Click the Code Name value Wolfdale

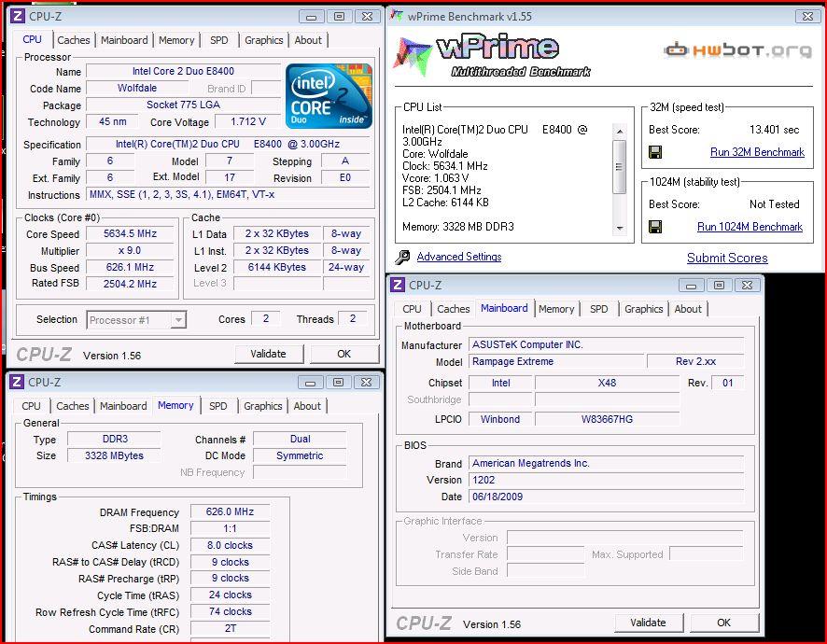pyautogui.click(x=137, y=88)
